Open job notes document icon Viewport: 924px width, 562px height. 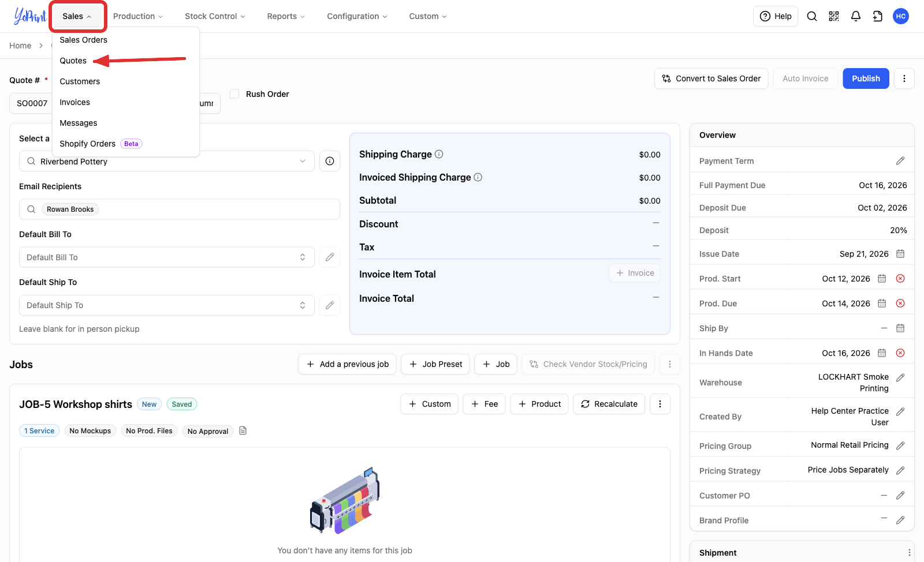[x=243, y=430]
